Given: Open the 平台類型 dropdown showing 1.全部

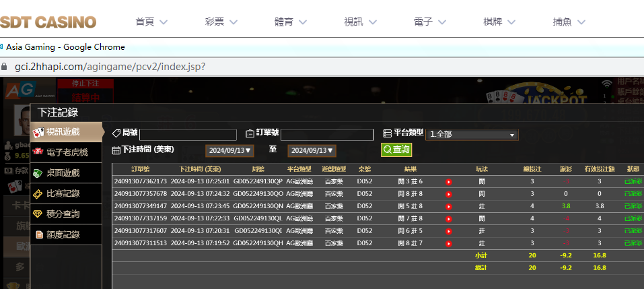Looking at the screenshot, I should [x=472, y=135].
